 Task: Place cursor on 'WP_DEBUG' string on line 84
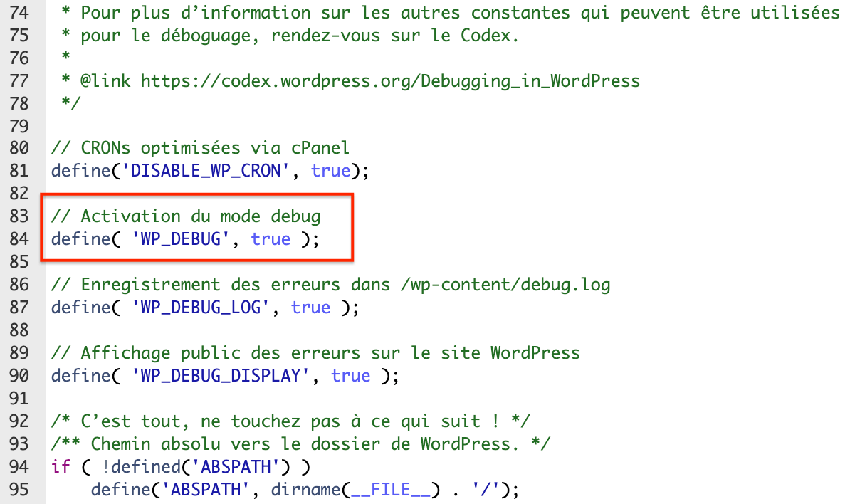(183, 238)
